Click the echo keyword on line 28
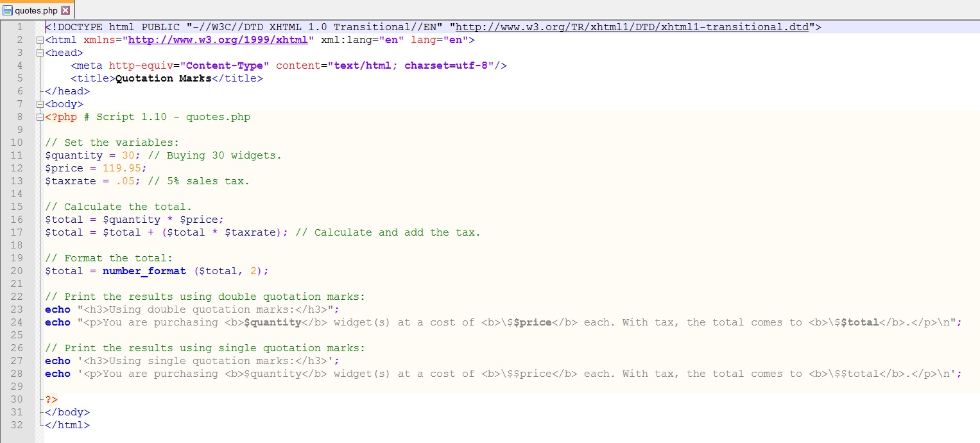The image size is (980, 443). point(58,374)
